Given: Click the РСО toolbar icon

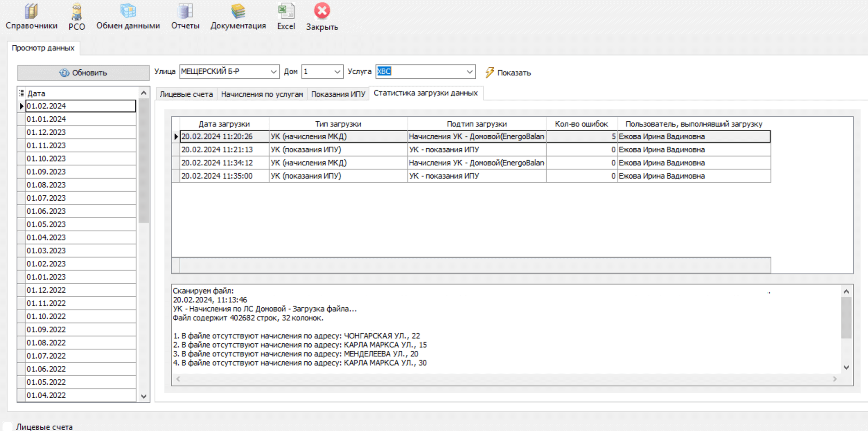Looking at the screenshot, I should click(76, 12).
